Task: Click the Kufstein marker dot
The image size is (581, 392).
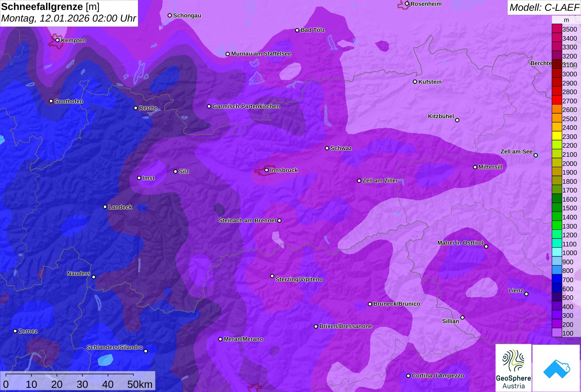Action: [415, 82]
